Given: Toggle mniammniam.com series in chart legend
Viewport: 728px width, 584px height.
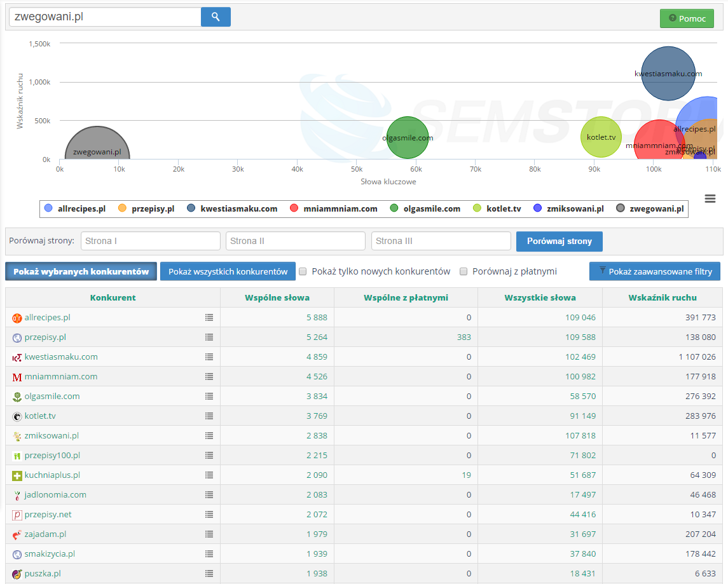Looking at the screenshot, I should tap(334, 208).
